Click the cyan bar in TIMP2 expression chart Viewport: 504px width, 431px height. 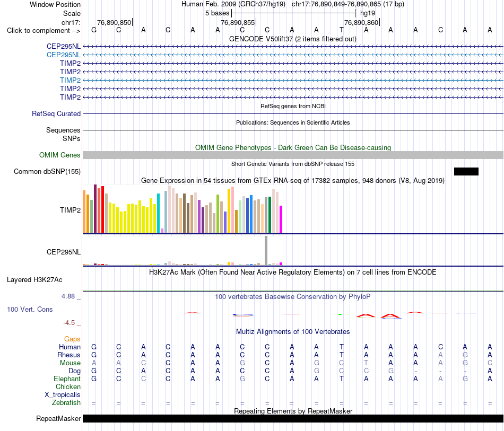158,213
